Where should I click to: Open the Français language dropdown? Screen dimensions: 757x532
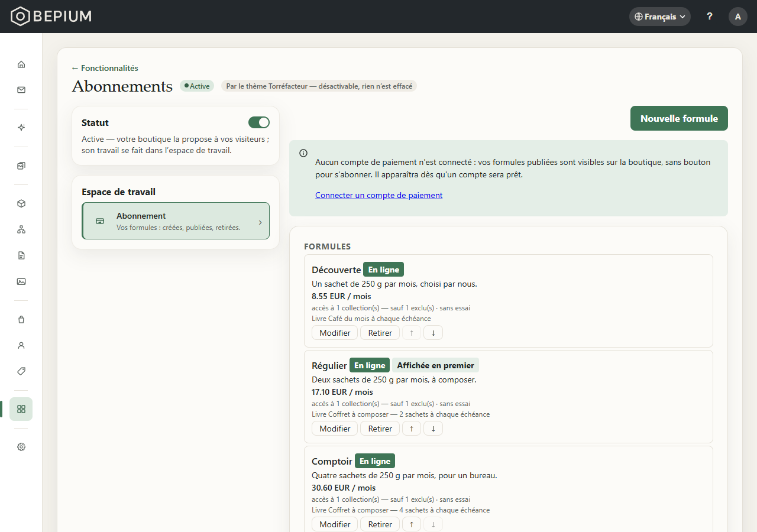[x=660, y=17]
